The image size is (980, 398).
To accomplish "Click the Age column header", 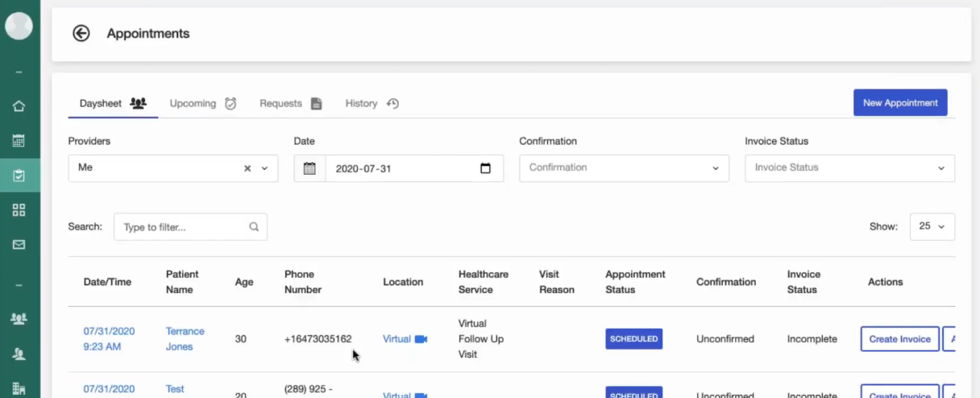I will coord(244,282).
